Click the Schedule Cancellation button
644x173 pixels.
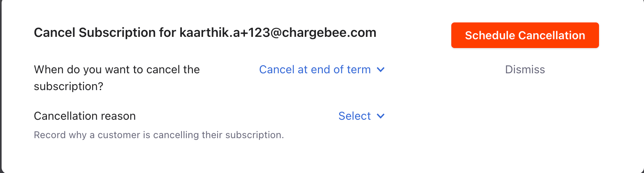tap(525, 35)
